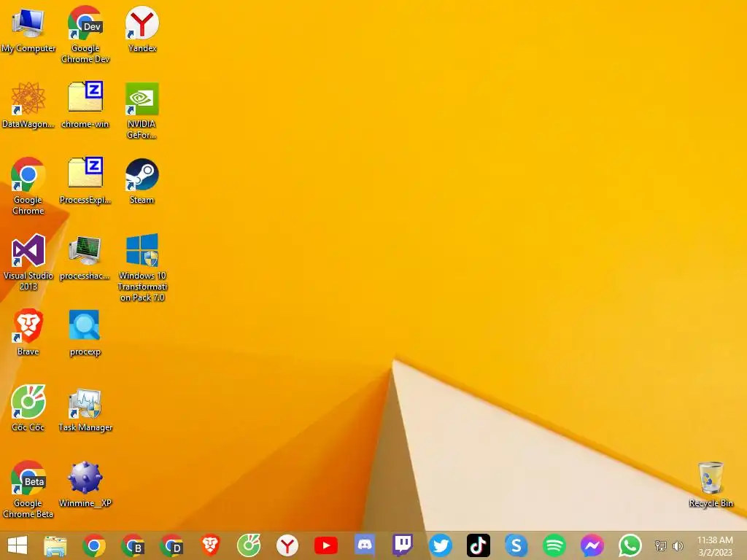Screen dimensions: 747x560
Task: Open File Explorer from the taskbar
Action: [55, 545]
